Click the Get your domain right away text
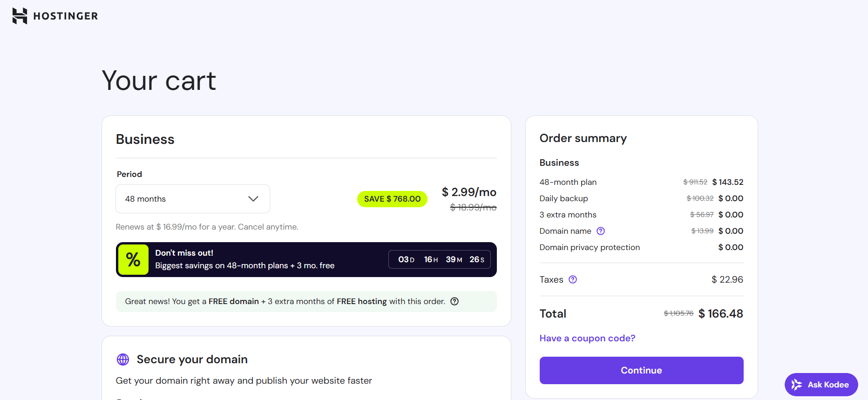The height and width of the screenshot is (400, 868). pos(244,380)
